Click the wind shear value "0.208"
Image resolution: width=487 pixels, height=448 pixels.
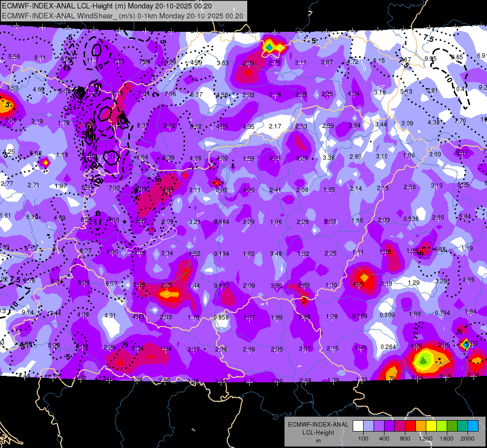(360, 316)
